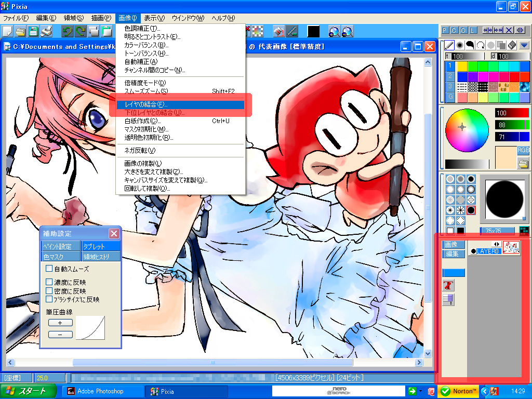
Task: Choose the star-burst brush tip
Action: click(450, 210)
